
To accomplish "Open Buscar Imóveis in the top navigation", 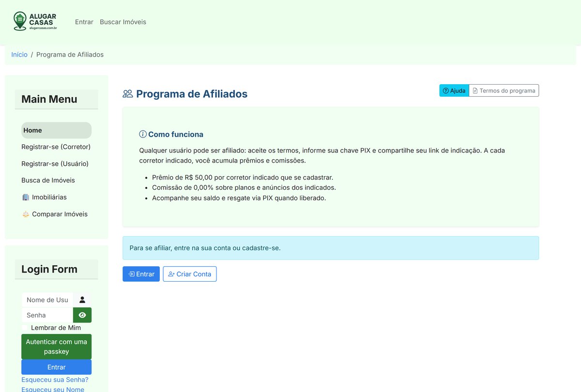I will (x=123, y=22).
